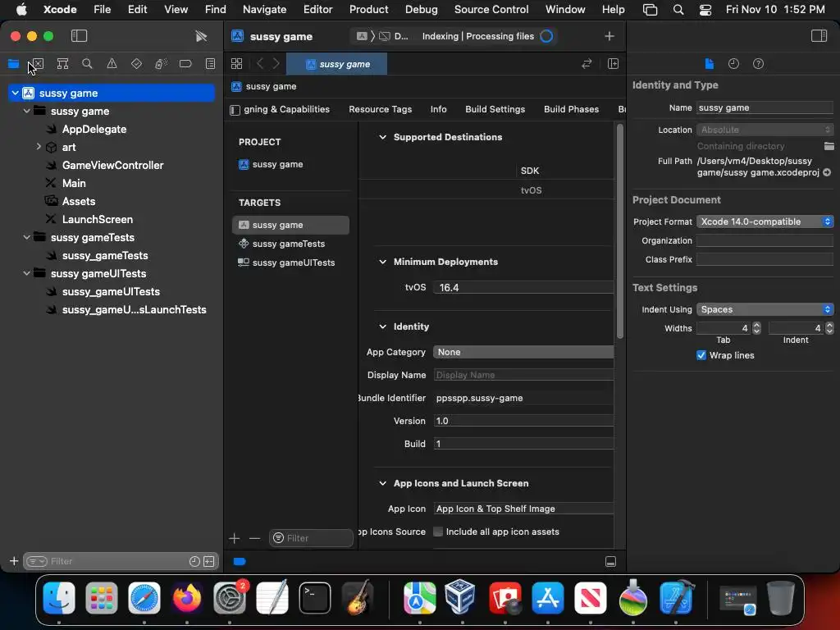Image resolution: width=840 pixels, height=630 pixels.
Task: Open the Project Format dropdown
Action: (765, 221)
